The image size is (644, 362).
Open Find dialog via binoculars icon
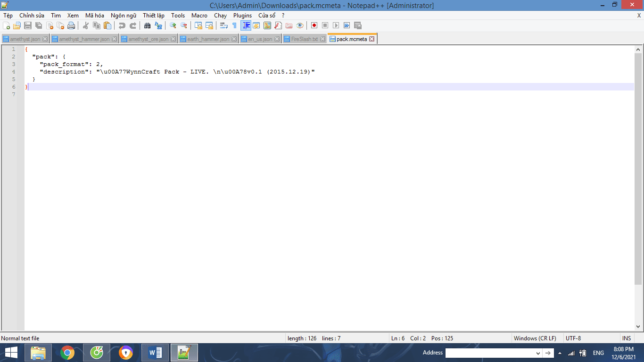(x=148, y=25)
